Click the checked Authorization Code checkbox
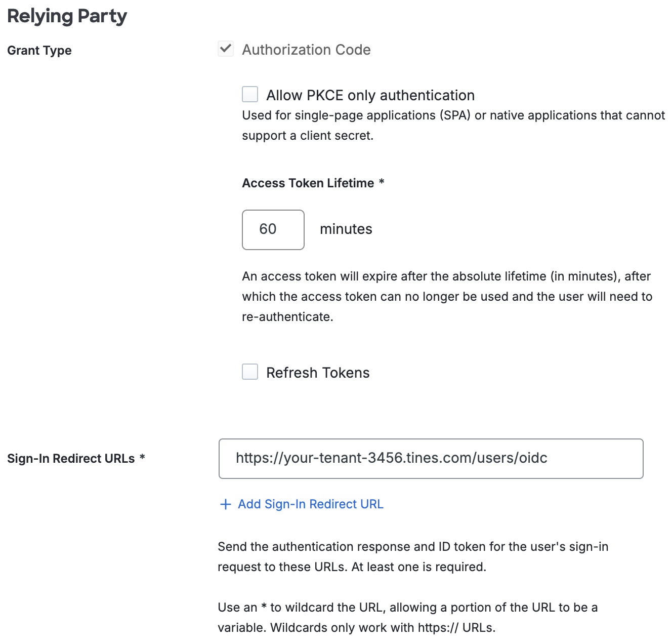Screen dimensions: 672x643 (x=226, y=49)
